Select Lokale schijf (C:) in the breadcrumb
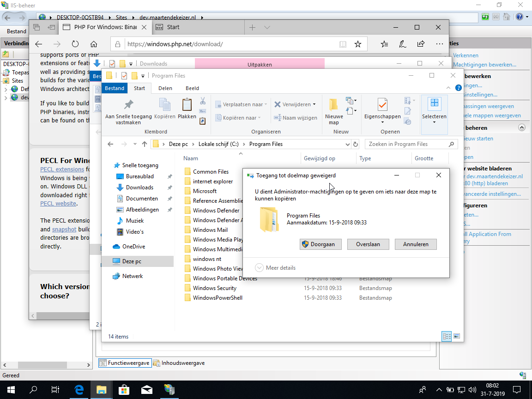This screenshot has height=399, width=532. coord(218,144)
